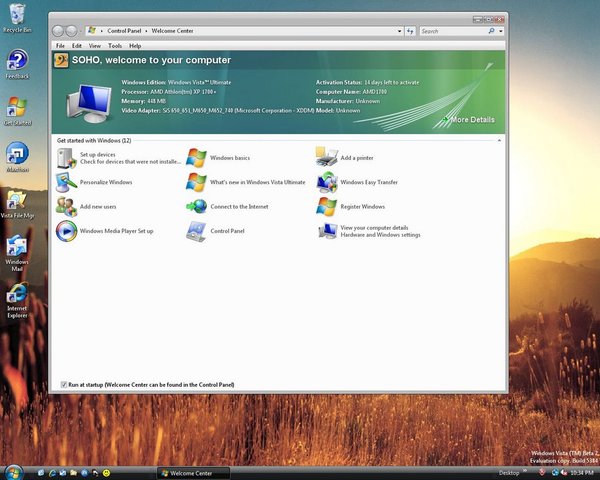Select the Feedback desktop icon
Screen dimensions: 600x480
pyautogui.click(x=17, y=64)
